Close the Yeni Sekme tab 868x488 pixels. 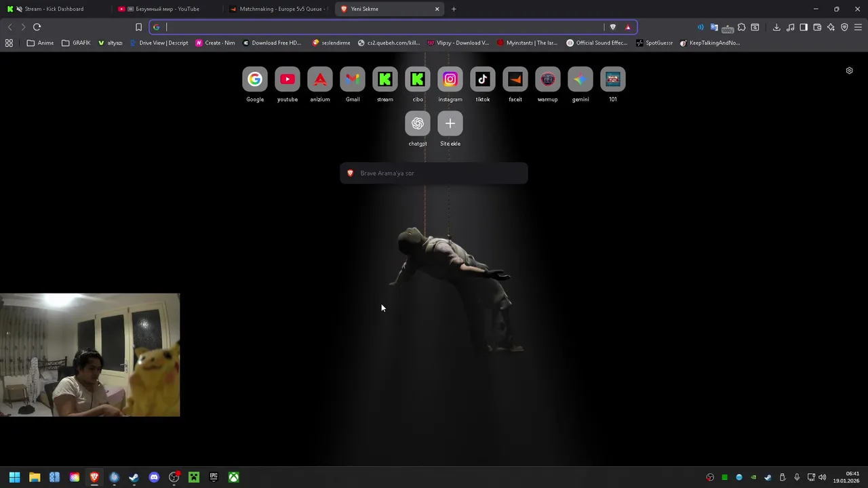coord(437,9)
